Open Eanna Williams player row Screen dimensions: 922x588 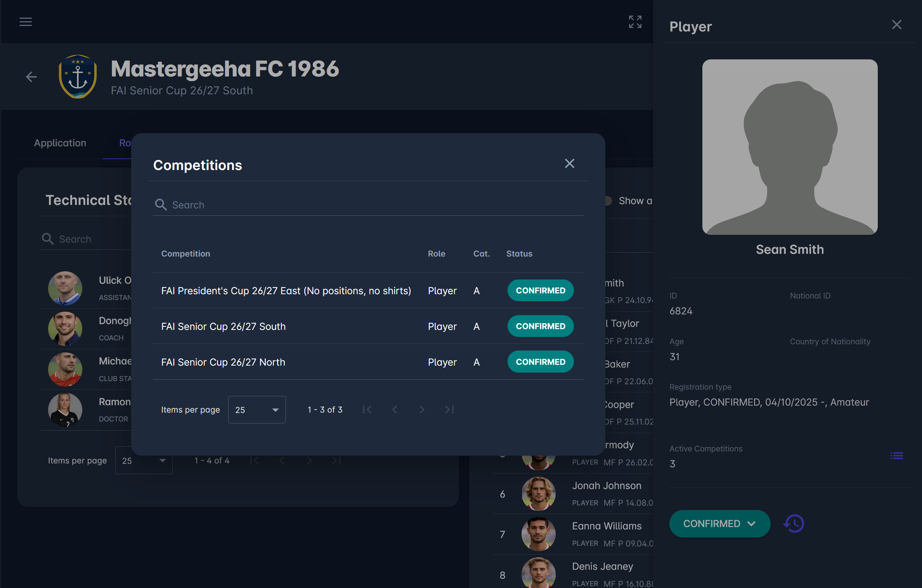pos(573,534)
